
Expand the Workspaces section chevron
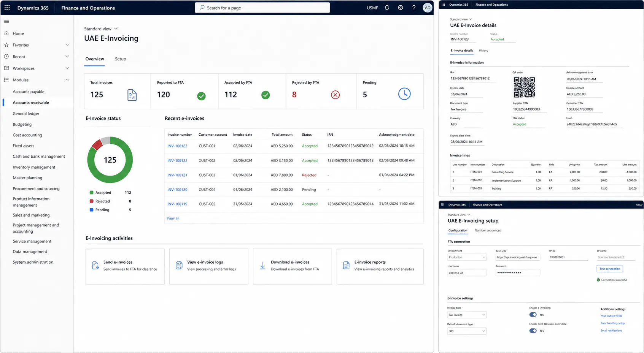67,68
